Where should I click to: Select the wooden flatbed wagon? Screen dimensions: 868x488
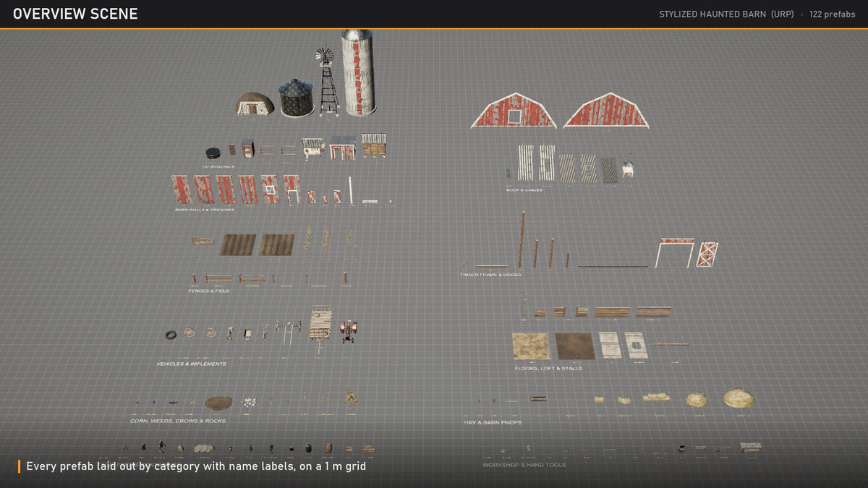coord(320,323)
